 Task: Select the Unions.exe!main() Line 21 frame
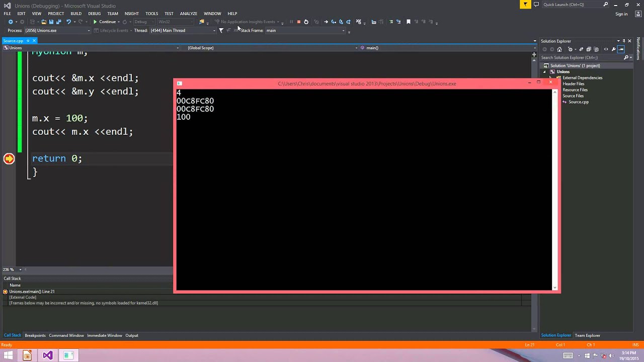[32, 292]
